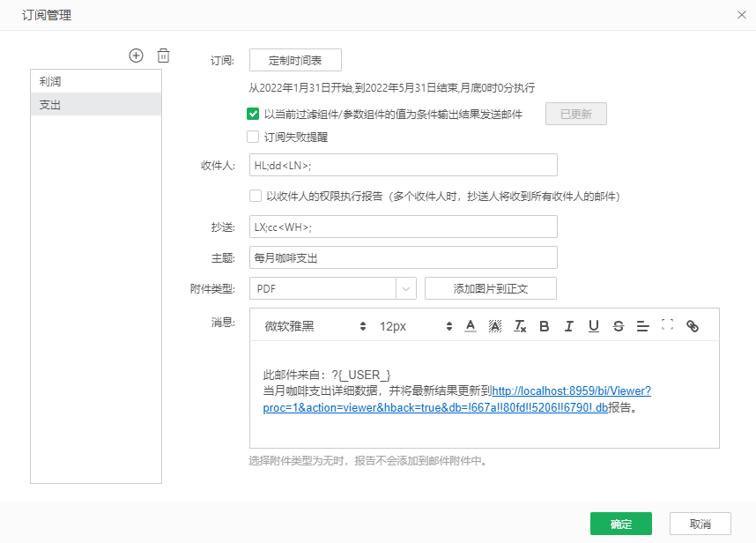Open the 附件类型 attachment type dropdown
This screenshot has width=756, height=543.
click(405, 288)
